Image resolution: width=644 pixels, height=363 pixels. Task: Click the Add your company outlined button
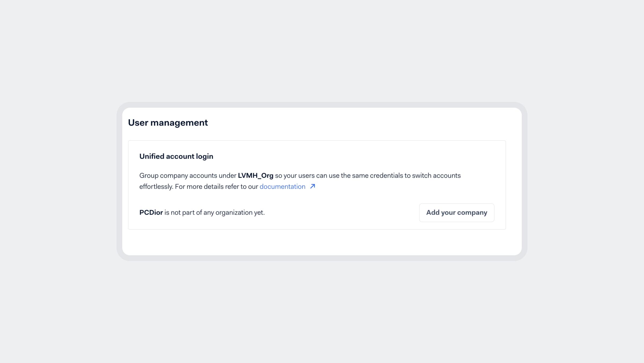coord(456,212)
